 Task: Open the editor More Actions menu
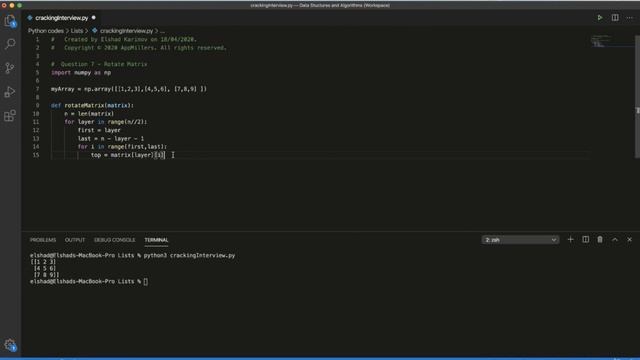[x=630, y=18]
